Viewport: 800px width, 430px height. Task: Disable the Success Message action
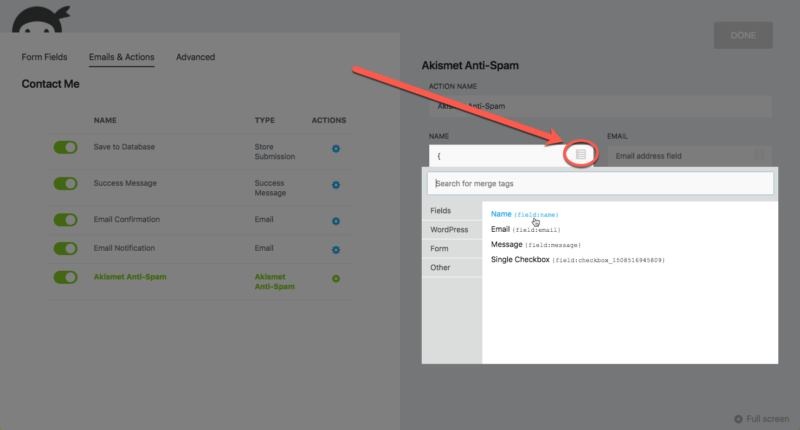point(66,184)
